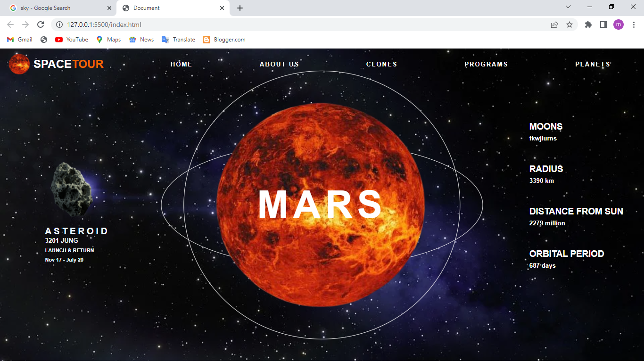This screenshot has width=644, height=362.
Task: Click the share page icon
Action: 554,25
